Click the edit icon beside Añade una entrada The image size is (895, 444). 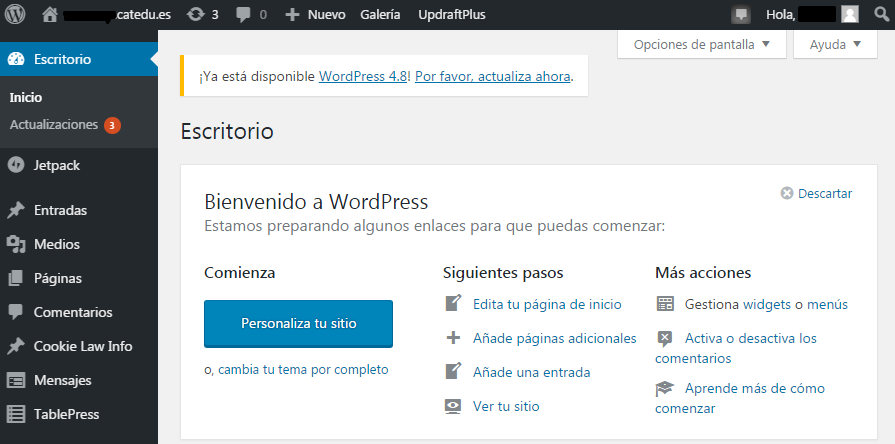[x=453, y=371]
